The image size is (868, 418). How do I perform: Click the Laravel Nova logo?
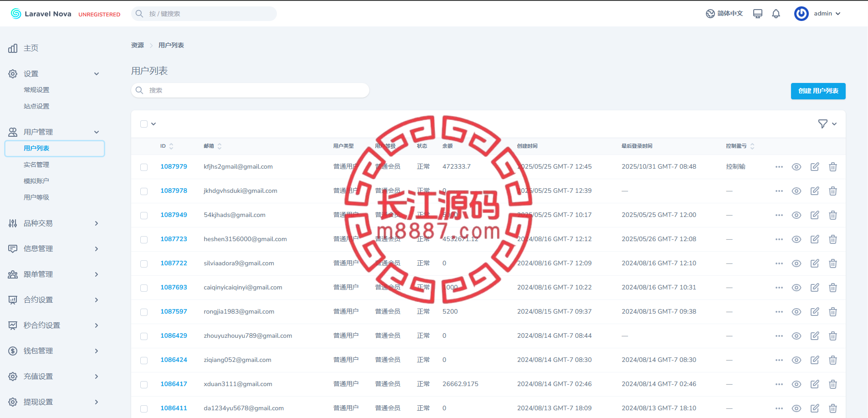coord(41,14)
